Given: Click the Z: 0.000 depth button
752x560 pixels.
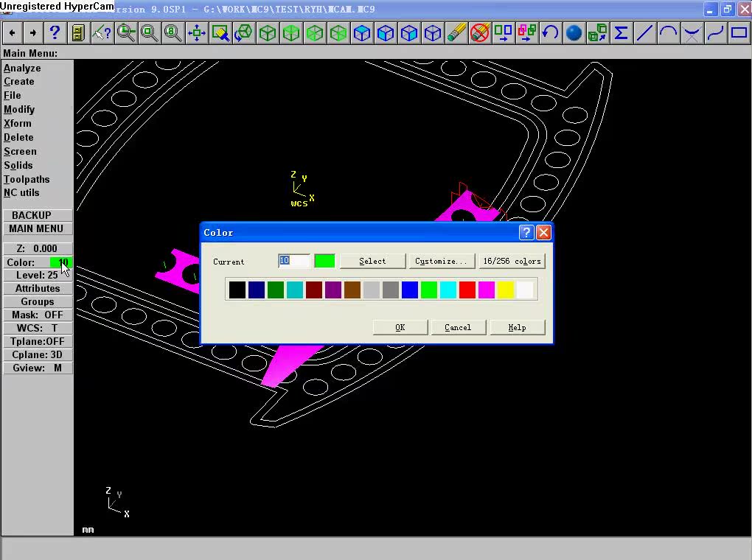Looking at the screenshot, I should [38, 249].
